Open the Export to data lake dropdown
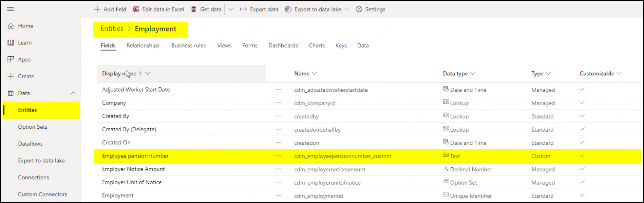The height and width of the screenshot is (203, 644). [347, 9]
